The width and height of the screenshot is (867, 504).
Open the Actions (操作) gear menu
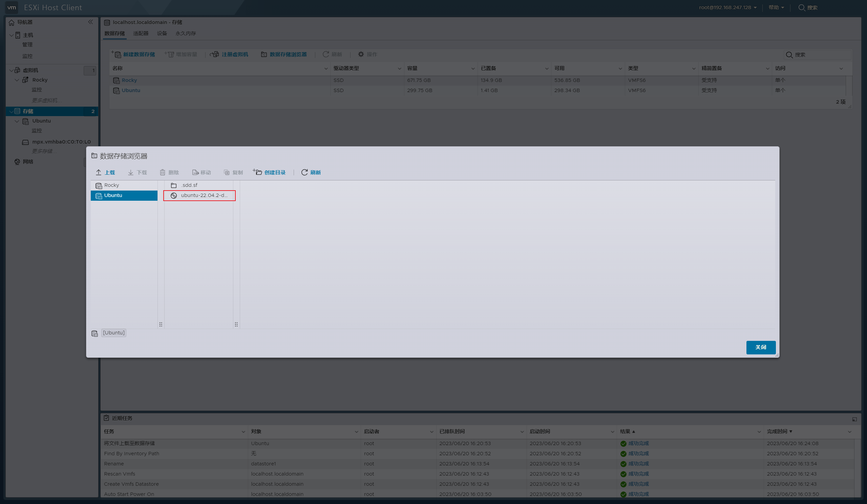(367, 54)
